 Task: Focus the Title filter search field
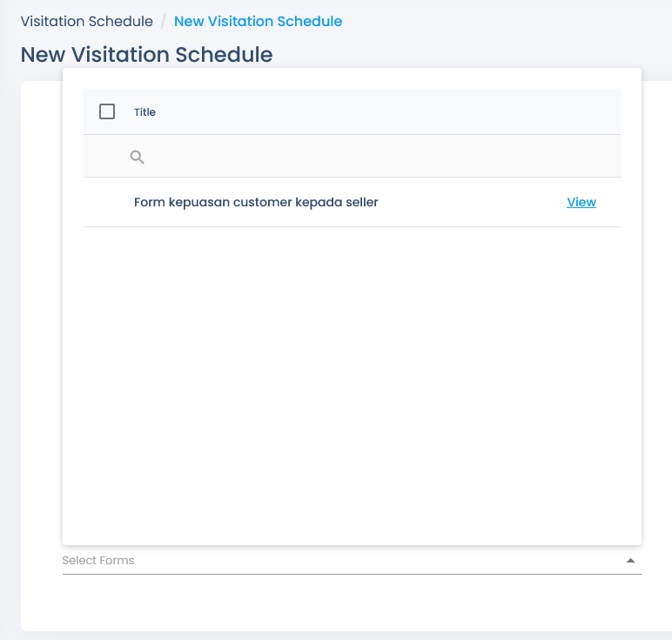[x=381, y=157]
